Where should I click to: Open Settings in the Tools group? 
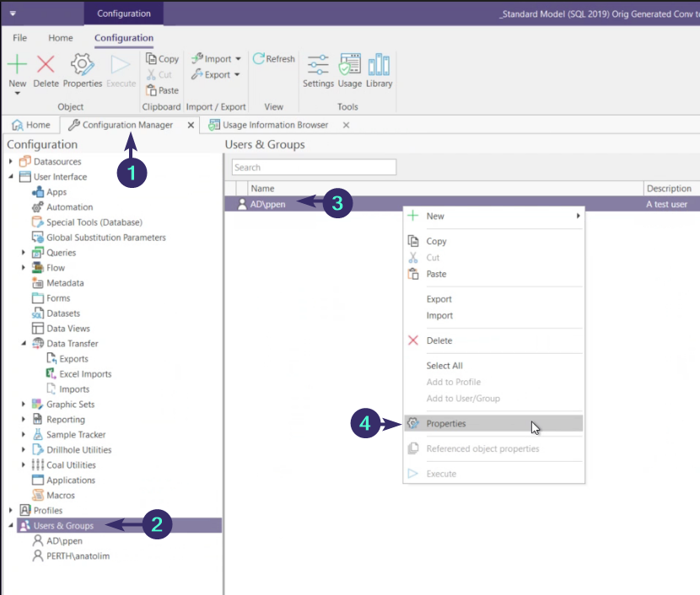pyautogui.click(x=318, y=67)
